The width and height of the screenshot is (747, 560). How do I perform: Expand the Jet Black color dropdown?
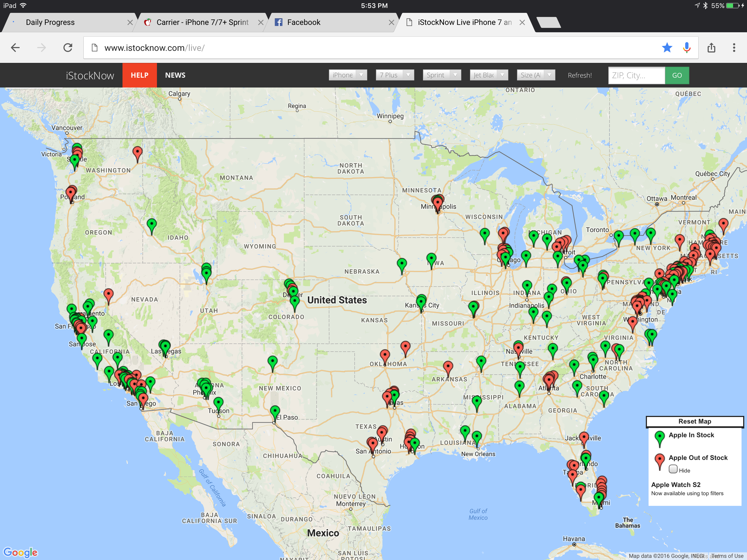(489, 75)
